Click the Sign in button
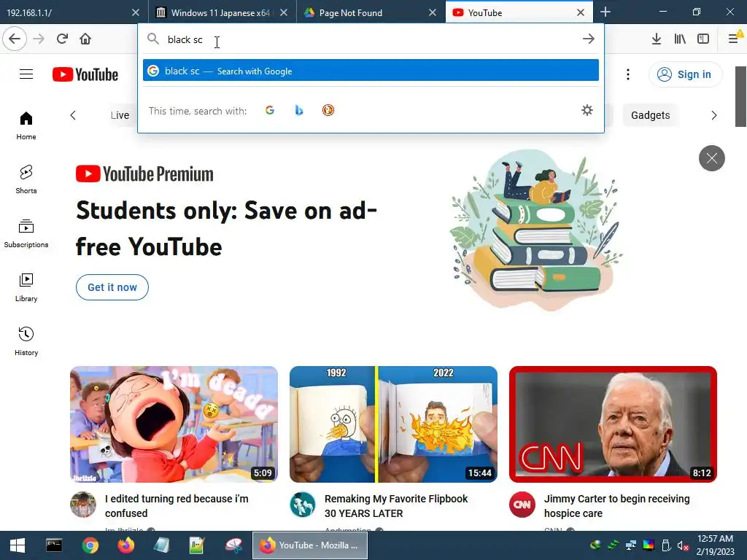 [x=685, y=74]
